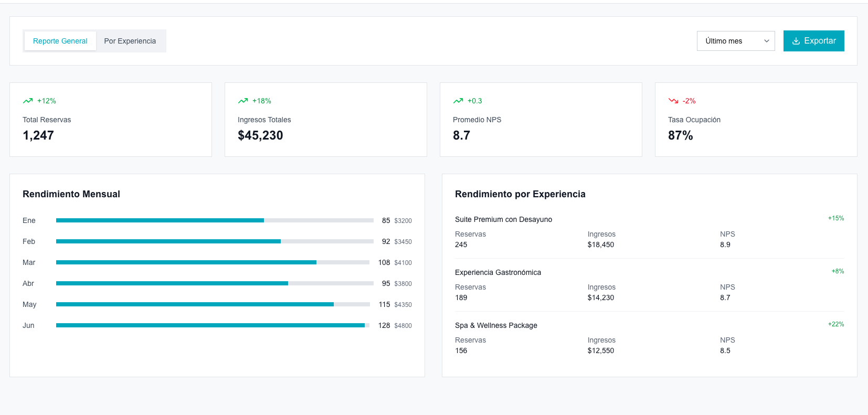Select the Reporte General tab

pyautogui.click(x=60, y=41)
